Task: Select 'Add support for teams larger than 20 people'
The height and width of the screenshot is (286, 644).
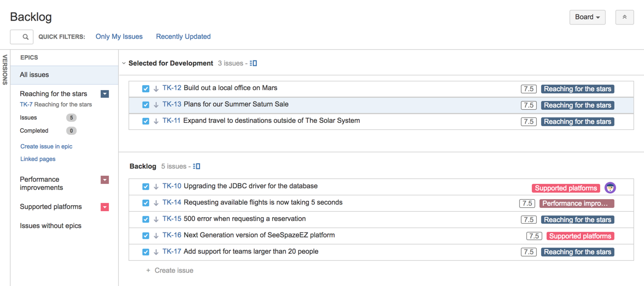Action: coord(251,252)
